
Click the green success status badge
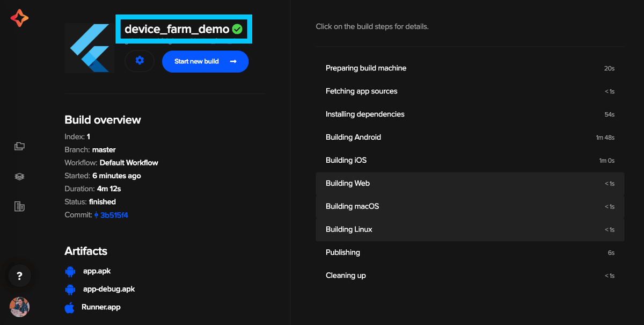(x=237, y=30)
